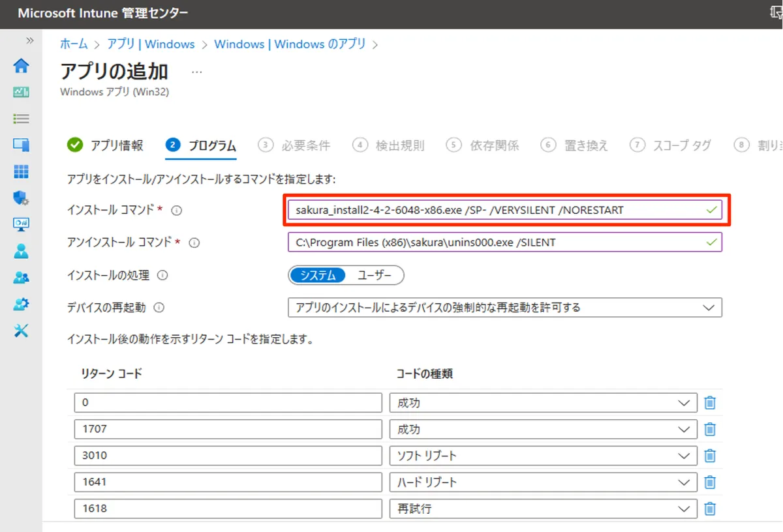
Task: Open Devices icon in left sidebar
Action: (22, 145)
